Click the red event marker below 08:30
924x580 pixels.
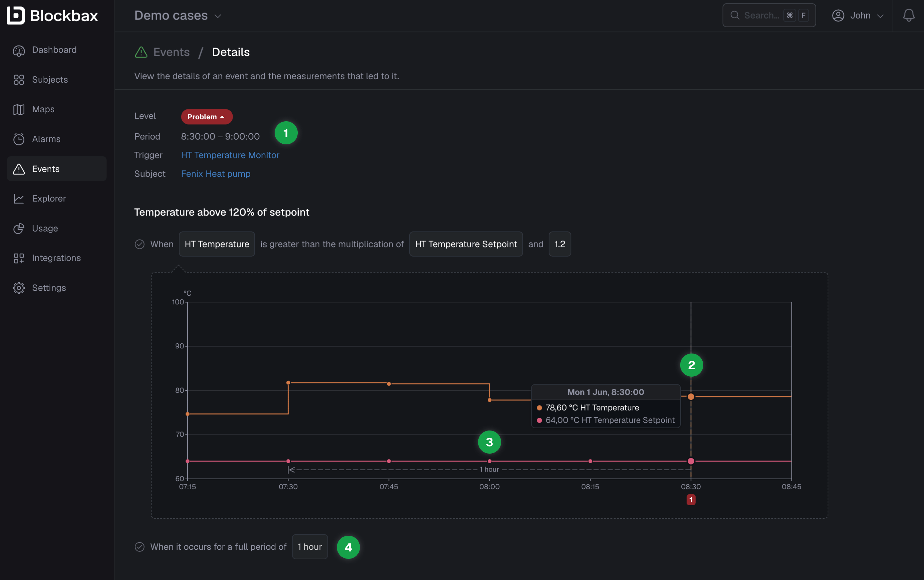coord(691,499)
